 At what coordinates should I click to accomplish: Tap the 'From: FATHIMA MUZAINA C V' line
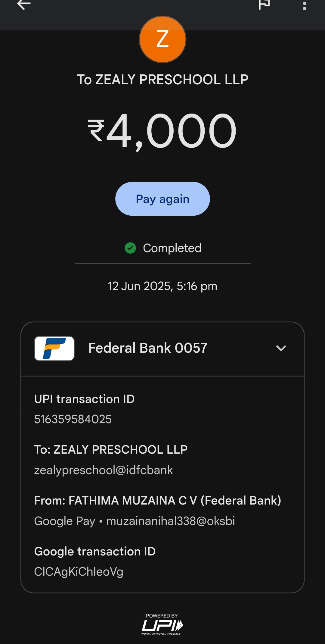coord(158,501)
